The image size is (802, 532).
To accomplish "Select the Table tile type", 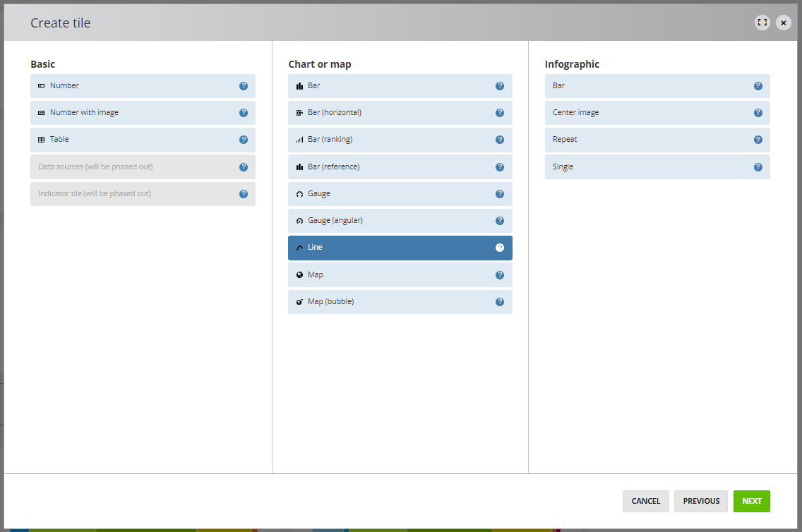I will (143, 140).
